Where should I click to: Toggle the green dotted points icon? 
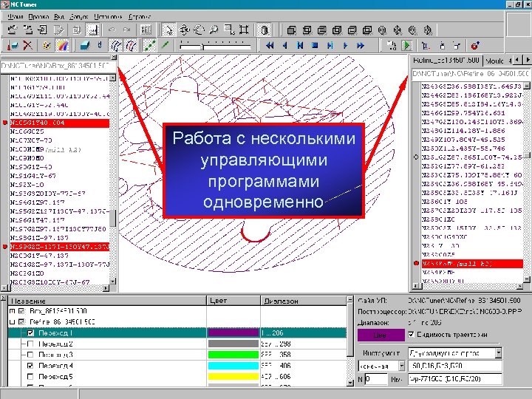click(x=149, y=45)
